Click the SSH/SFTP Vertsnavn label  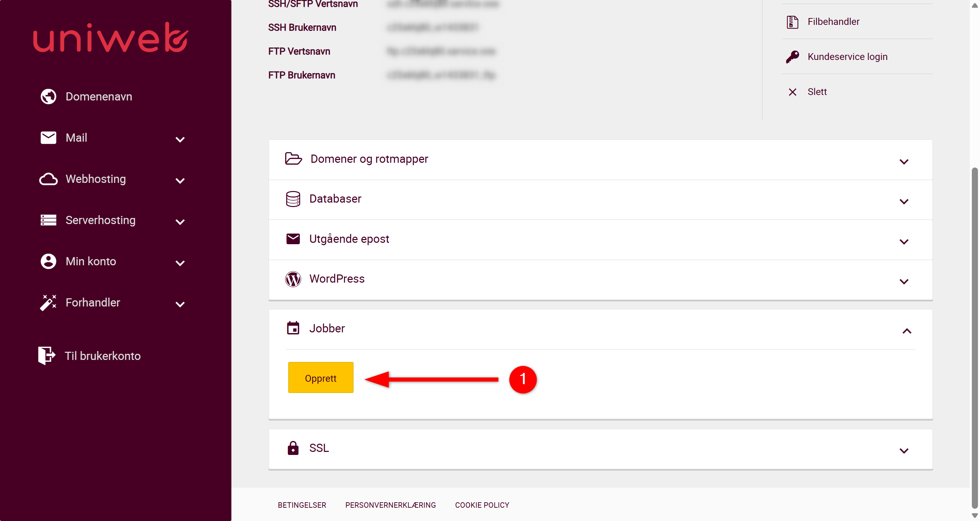[313, 4]
